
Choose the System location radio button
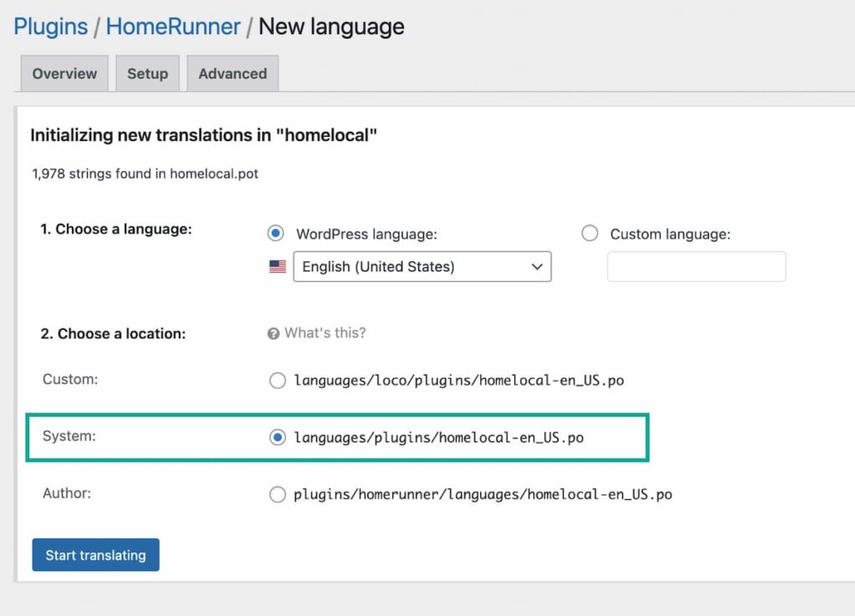(277, 437)
